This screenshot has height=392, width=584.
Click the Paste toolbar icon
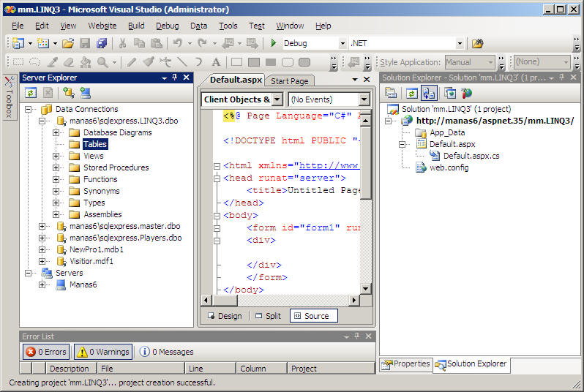157,43
